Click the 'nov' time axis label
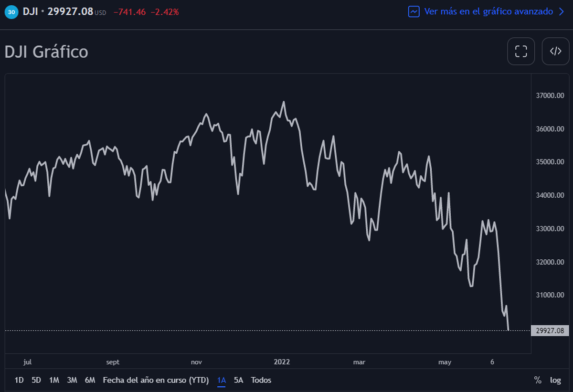 (196, 362)
